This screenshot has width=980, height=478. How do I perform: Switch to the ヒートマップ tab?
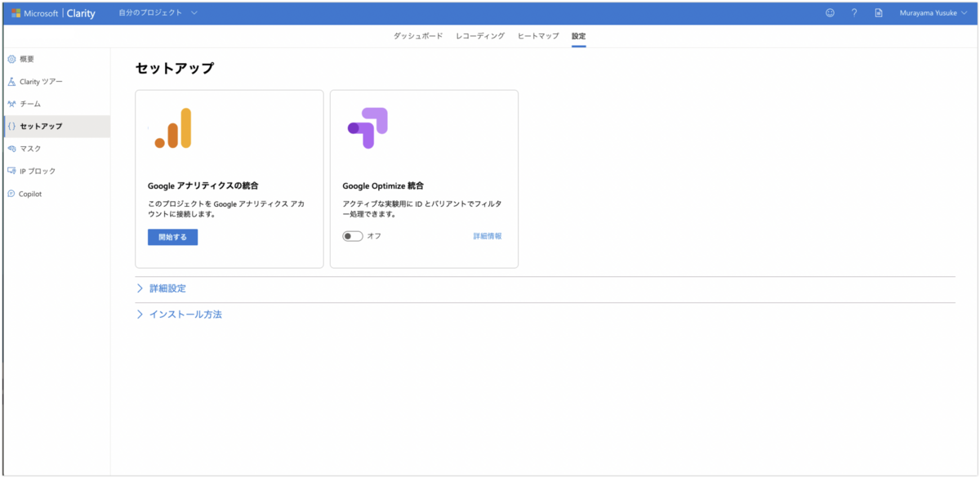pyautogui.click(x=538, y=37)
